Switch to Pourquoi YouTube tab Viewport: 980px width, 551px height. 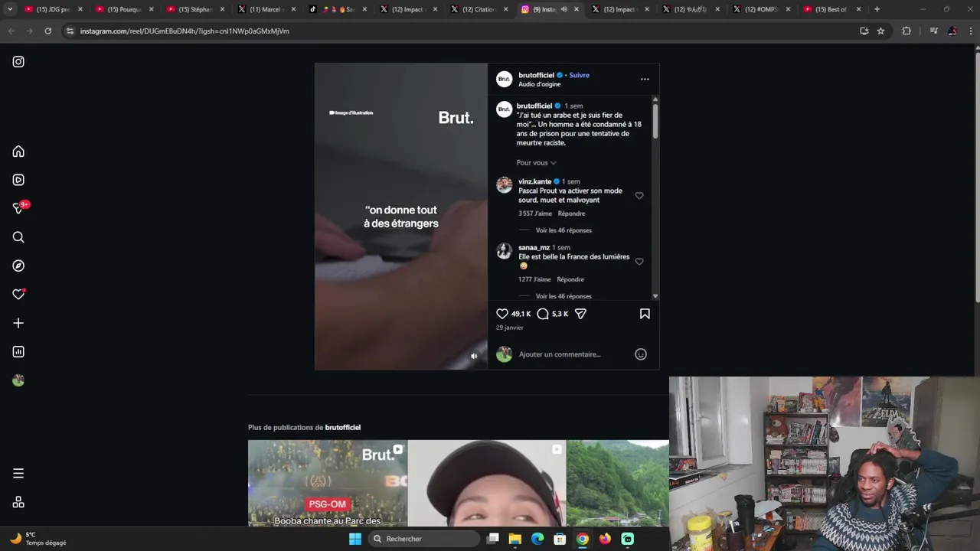pos(125,9)
